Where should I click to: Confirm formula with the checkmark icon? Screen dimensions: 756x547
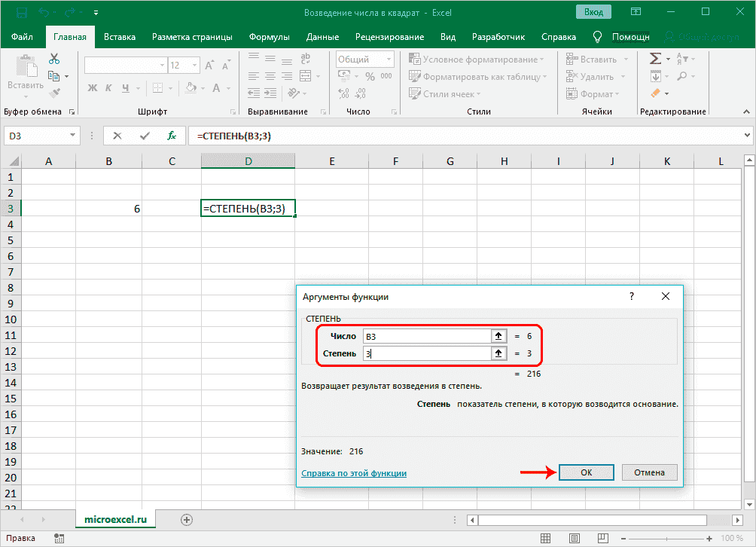pos(145,136)
